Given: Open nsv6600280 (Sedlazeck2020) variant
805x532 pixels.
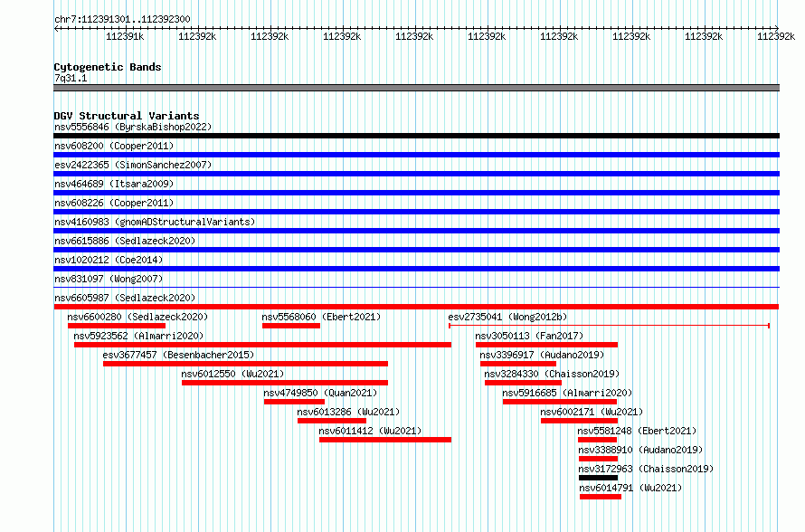Looking at the screenshot, I should coord(137,317).
